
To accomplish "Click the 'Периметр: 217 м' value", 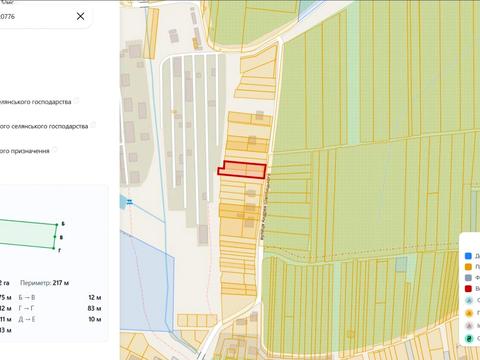I will pos(45,283).
